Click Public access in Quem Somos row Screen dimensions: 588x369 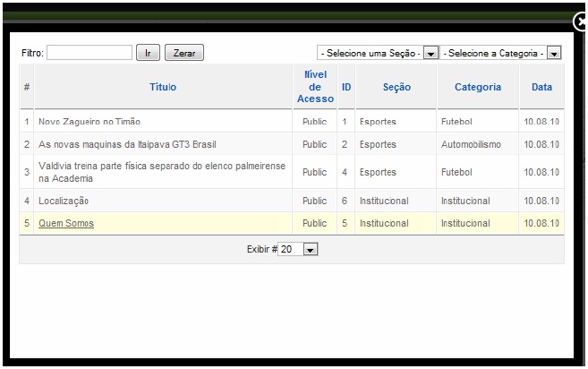[315, 223]
